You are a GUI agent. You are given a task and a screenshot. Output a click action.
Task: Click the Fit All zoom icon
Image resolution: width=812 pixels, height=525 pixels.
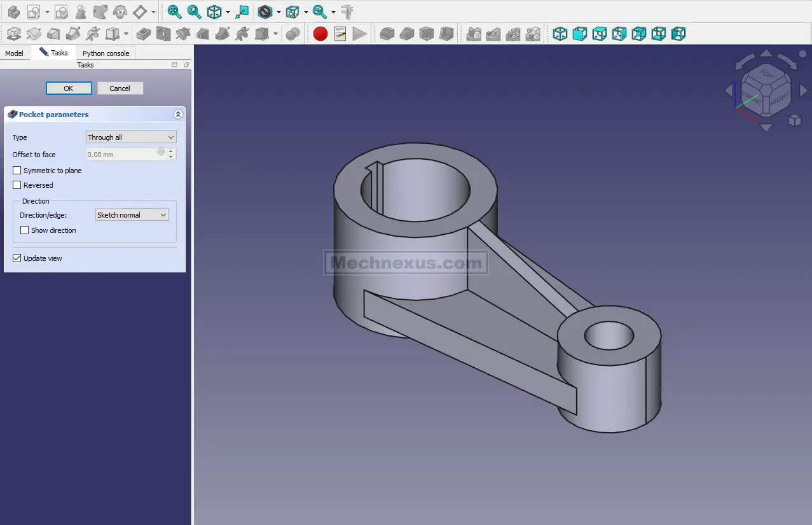pyautogui.click(x=174, y=11)
